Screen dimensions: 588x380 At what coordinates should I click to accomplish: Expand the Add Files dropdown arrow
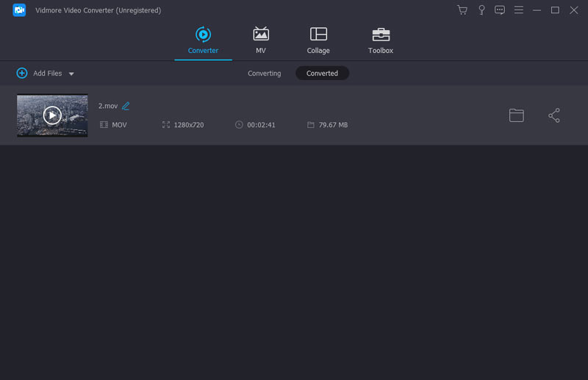tap(71, 74)
